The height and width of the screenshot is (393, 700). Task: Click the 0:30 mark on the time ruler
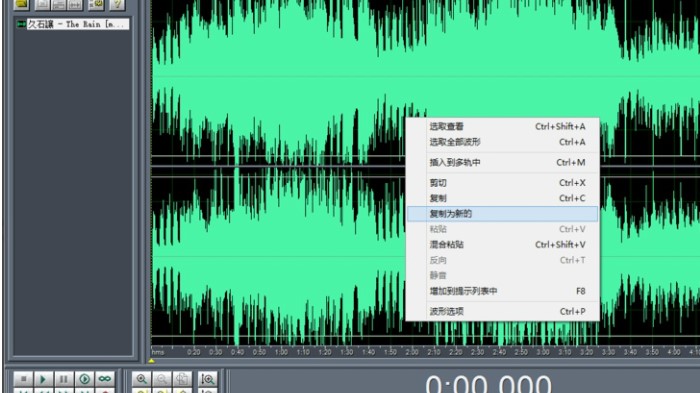pyautogui.click(x=216, y=352)
